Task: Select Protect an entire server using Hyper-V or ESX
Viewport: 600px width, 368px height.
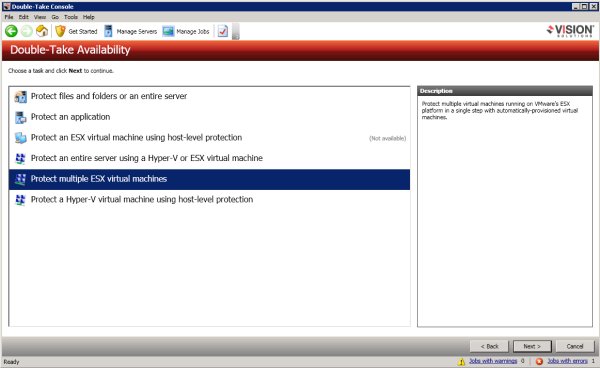Action: coord(209,158)
